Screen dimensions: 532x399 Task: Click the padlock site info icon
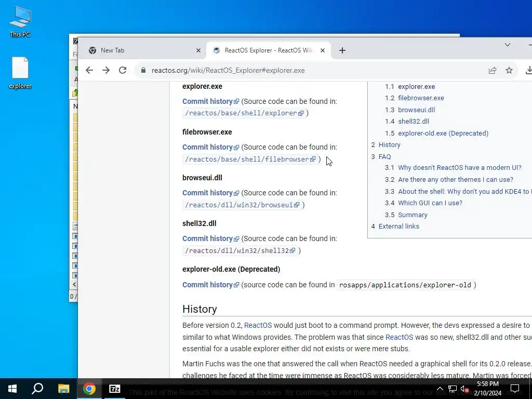[x=143, y=70]
